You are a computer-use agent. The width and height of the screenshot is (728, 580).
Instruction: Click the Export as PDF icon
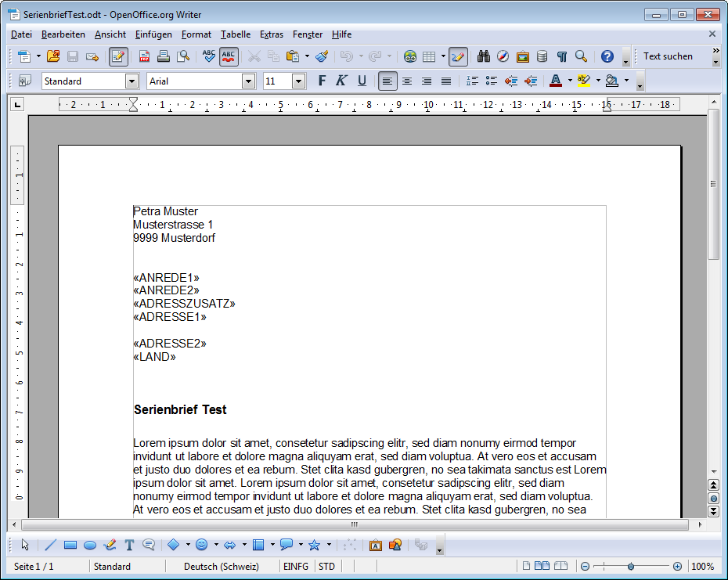[145, 56]
